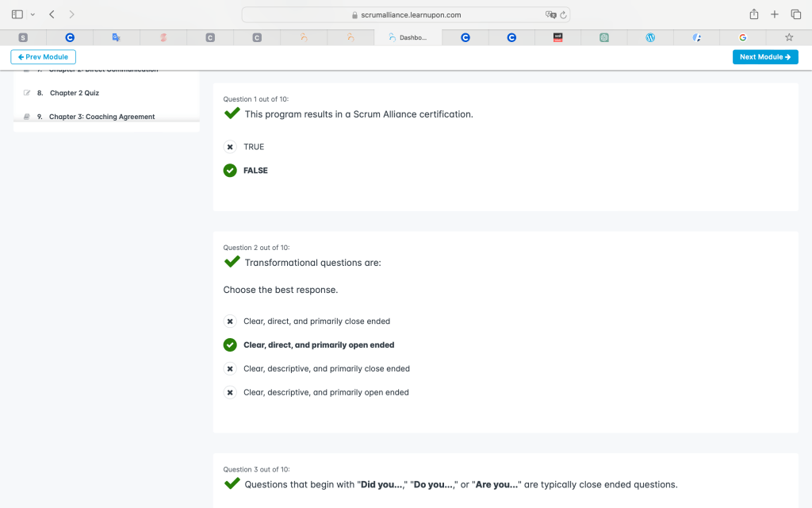The height and width of the screenshot is (508, 812).
Task: Open the starred bookmarks tab
Action: (788, 37)
